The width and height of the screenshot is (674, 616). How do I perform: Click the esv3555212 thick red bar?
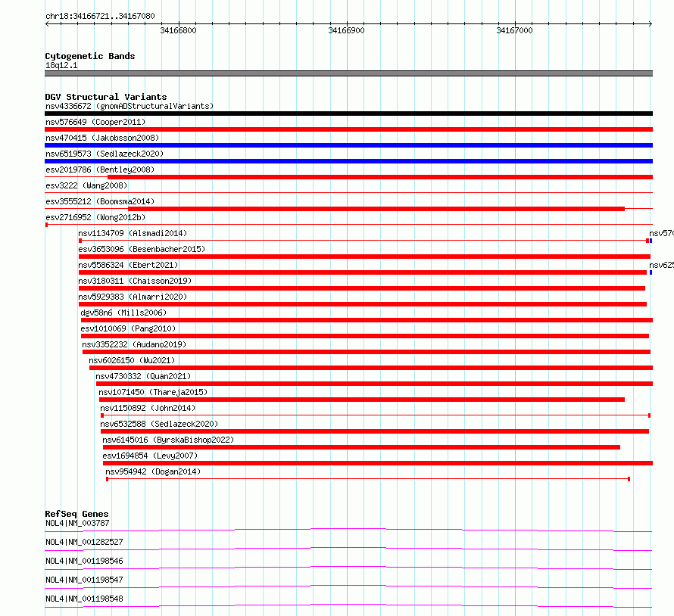coord(376,209)
